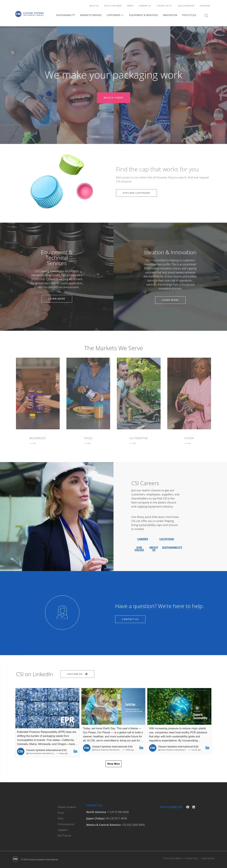Click the arrow under Automotive
The image size is (227, 868).
132,443
